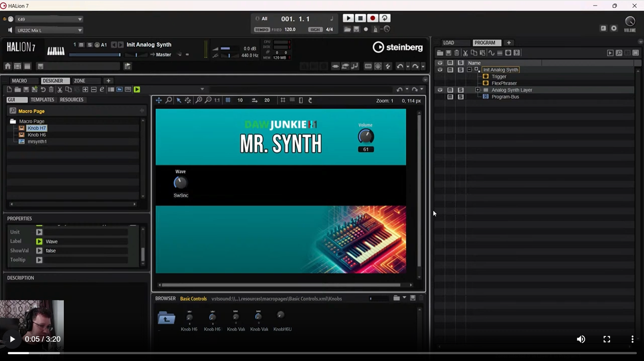Screen dimensions: 644x361
Task: Open the RESOURCES tab
Action: 72,100
